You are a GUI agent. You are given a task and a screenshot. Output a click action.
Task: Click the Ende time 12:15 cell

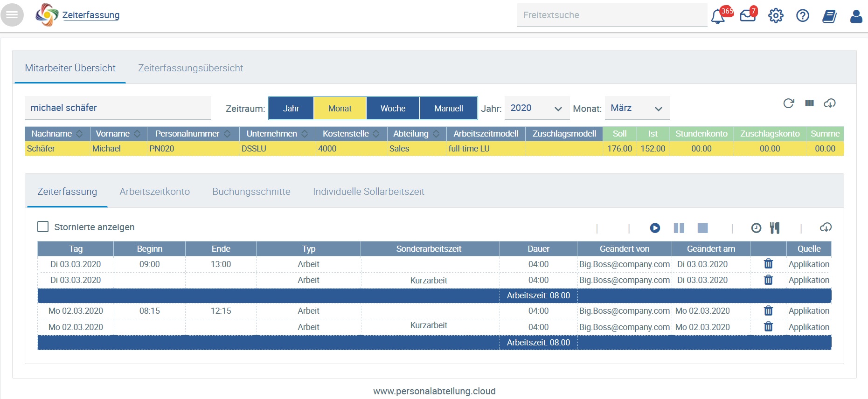pos(221,311)
